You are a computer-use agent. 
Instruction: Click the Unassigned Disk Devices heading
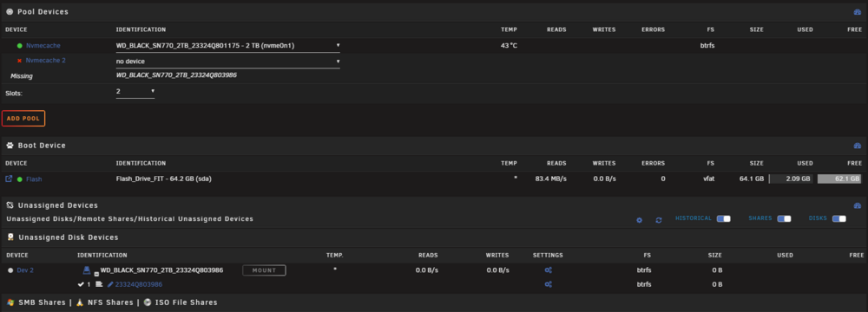69,237
